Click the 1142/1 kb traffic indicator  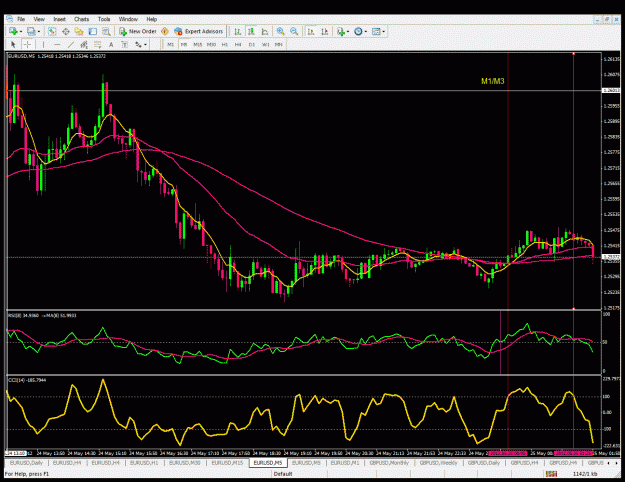(585, 474)
